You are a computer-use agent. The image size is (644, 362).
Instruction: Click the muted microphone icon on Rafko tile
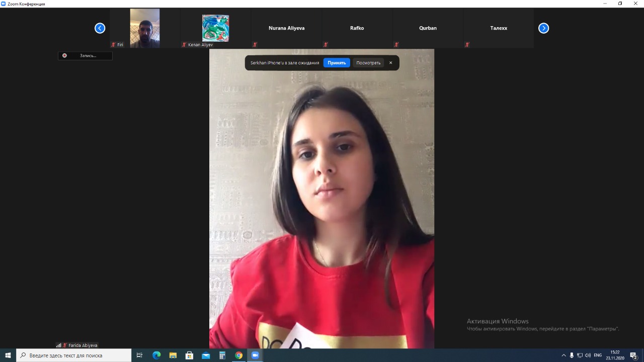[x=326, y=45]
